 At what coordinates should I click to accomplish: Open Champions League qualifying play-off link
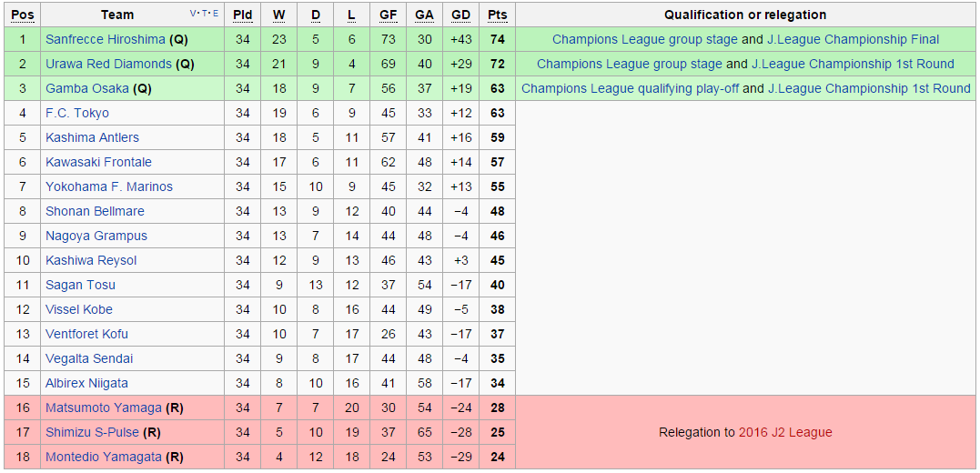tap(630, 88)
